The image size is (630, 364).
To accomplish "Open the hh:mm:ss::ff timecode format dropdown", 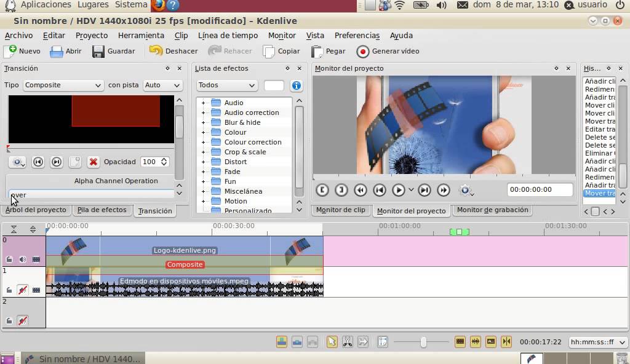I will [x=597, y=342].
